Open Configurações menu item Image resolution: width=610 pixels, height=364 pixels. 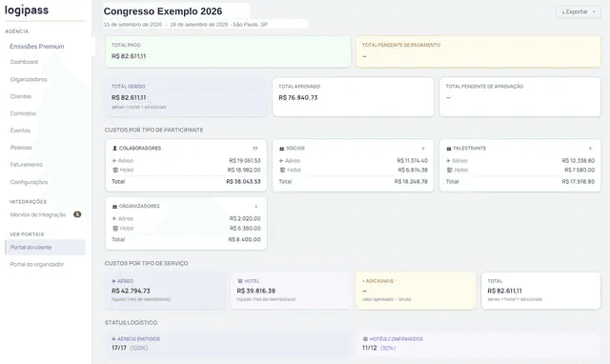[x=29, y=182]
